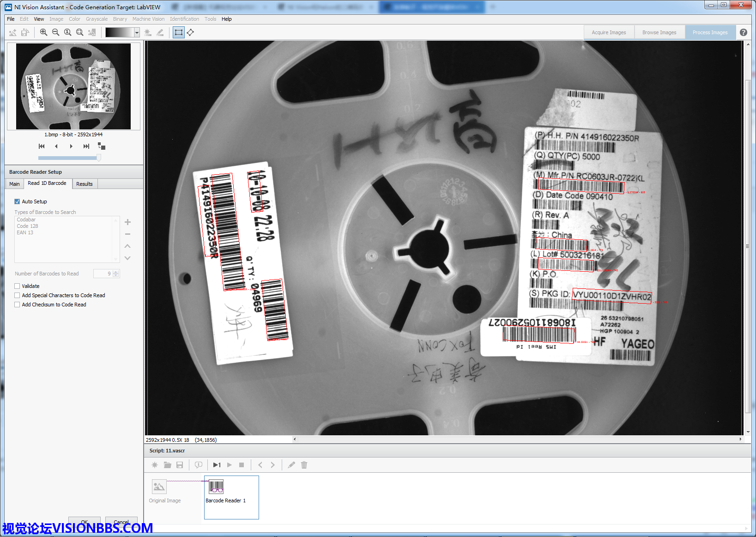Open the Grayscale menu
This screenshot has width=756, height=537.
pyautogui.click(x=97, y=19)
